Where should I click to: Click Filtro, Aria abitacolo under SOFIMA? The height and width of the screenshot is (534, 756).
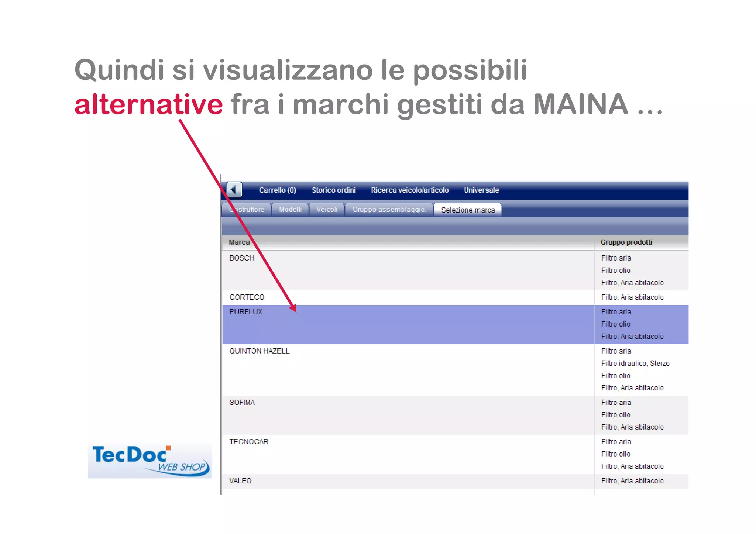632,427
